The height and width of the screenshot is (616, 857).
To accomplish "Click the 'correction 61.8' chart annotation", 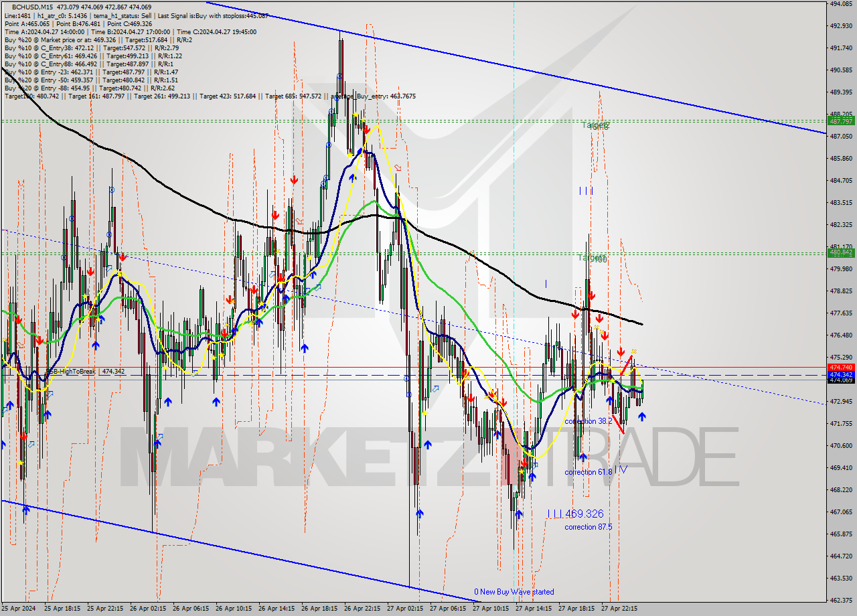I will [588, 472].
